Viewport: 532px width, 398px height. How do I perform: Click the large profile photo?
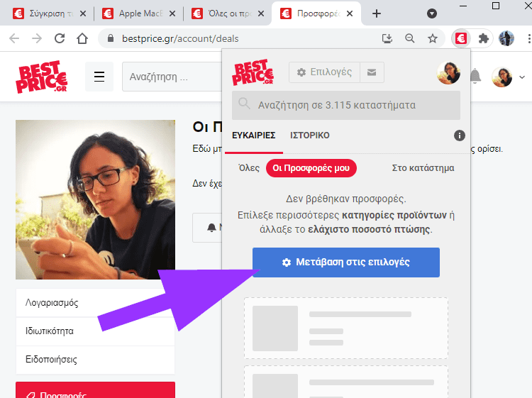tap(95, 199)
